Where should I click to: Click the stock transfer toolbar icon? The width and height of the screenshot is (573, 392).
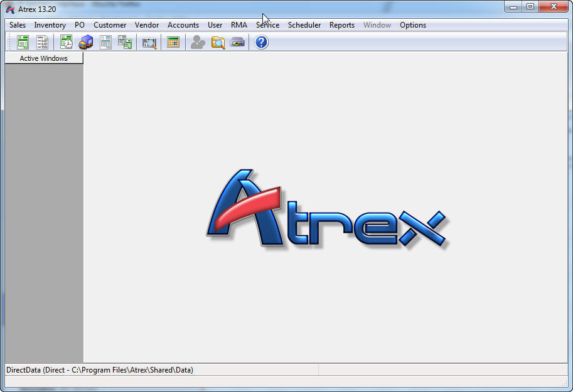tap(124, 42)
